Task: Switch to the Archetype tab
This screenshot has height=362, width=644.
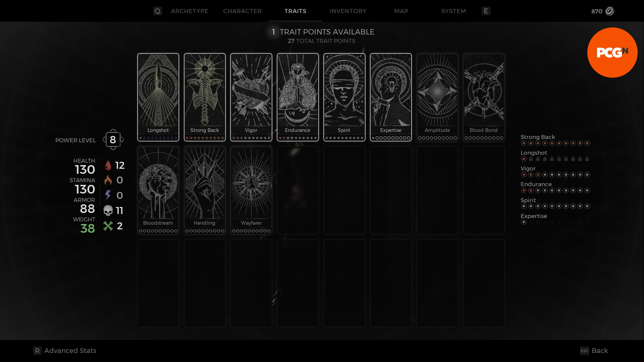Action: (x=189, y=11)
